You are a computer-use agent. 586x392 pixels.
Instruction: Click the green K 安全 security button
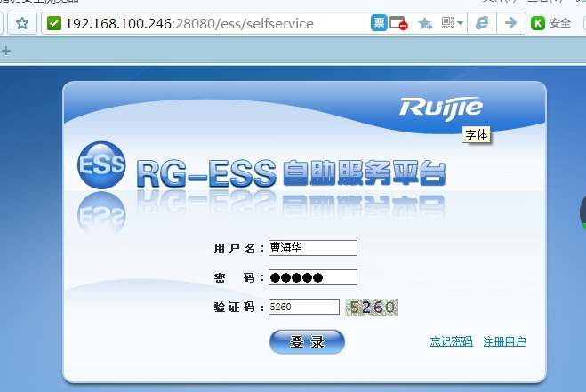[x=551, y=23]
